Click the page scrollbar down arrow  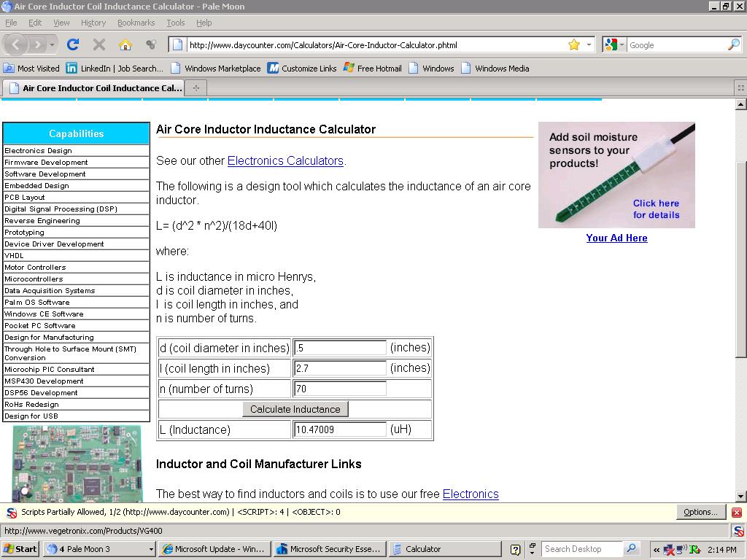coord(741,496)
